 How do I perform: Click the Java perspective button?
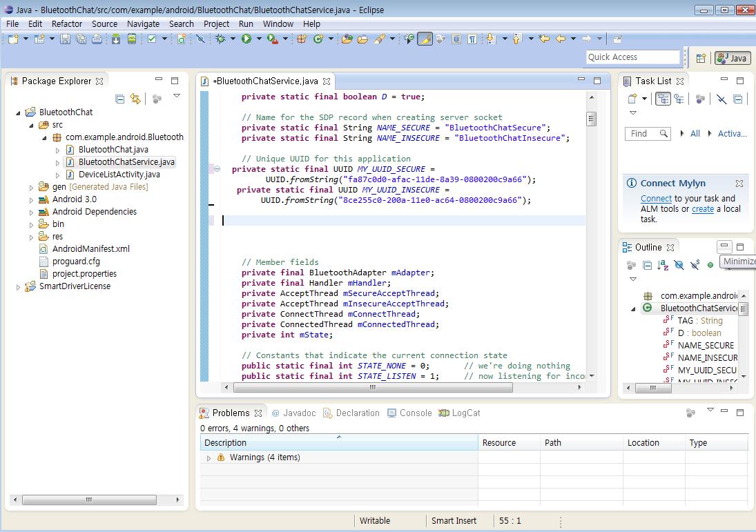[x=733, y=59]
